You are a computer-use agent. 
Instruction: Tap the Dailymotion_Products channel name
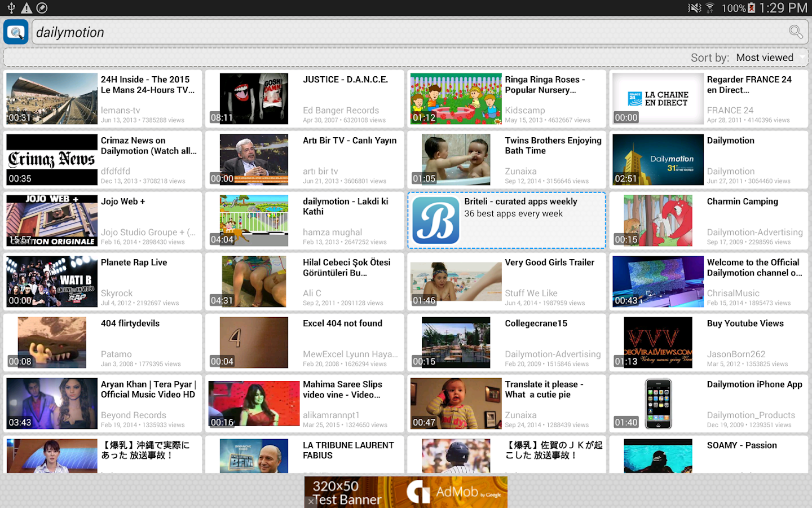[x=751, y=415]
